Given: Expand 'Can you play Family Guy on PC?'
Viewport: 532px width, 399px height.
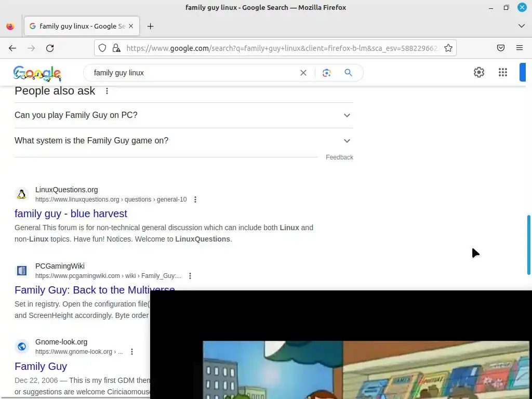Looking at the screenshot, I should click(x=184, y=115).
